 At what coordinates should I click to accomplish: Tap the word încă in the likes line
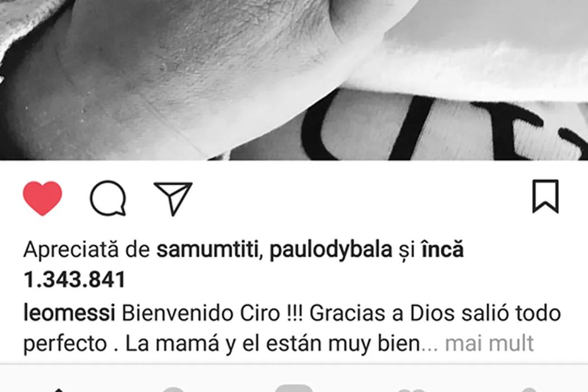tap(442, 249)
